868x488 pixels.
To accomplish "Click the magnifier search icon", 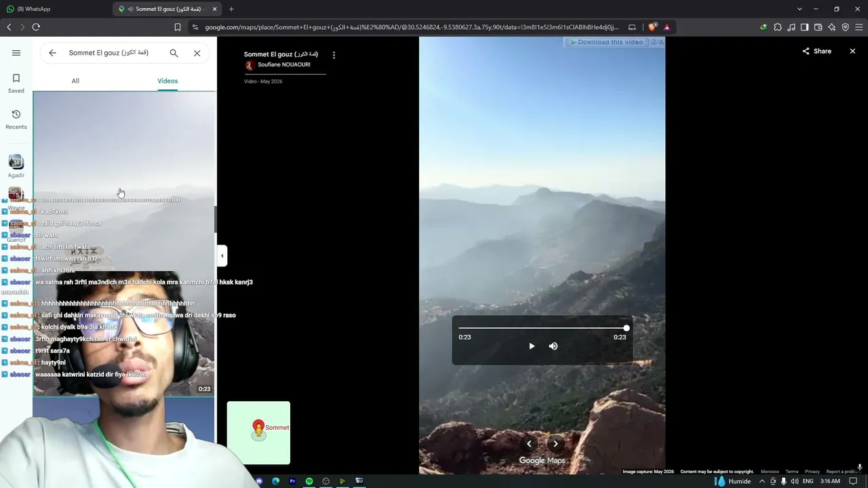I will click(x=174, y=53).
